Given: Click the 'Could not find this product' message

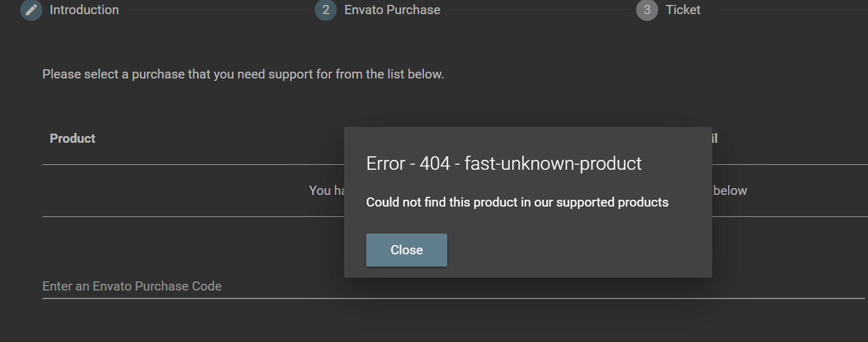Looking at the screenshot, I should tap(517, 202).
